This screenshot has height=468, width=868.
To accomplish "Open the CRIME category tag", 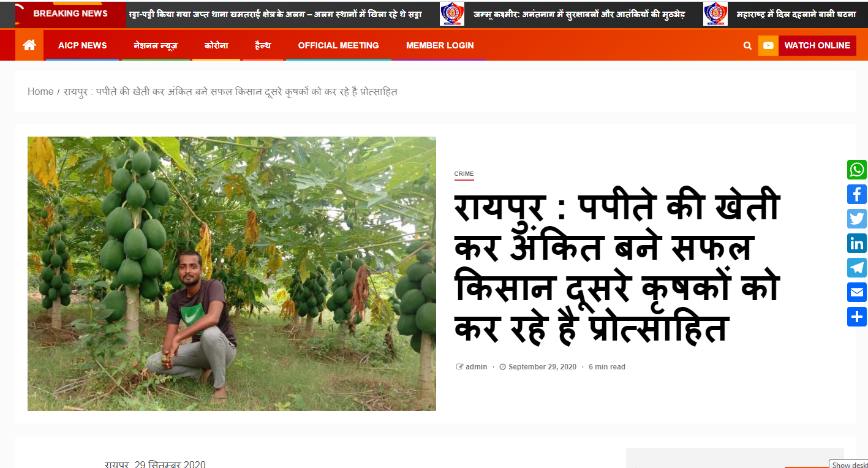I will tap(464, 174).
